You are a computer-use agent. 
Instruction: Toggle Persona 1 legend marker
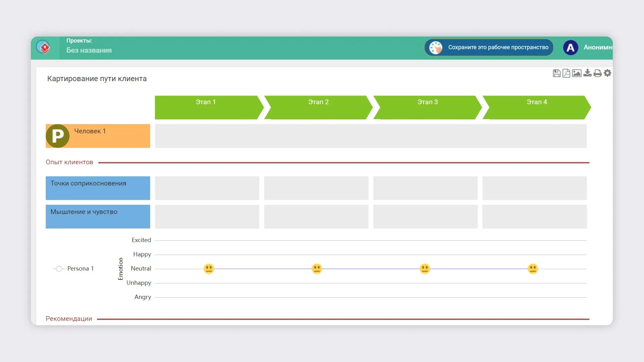[x=59, y=269]
